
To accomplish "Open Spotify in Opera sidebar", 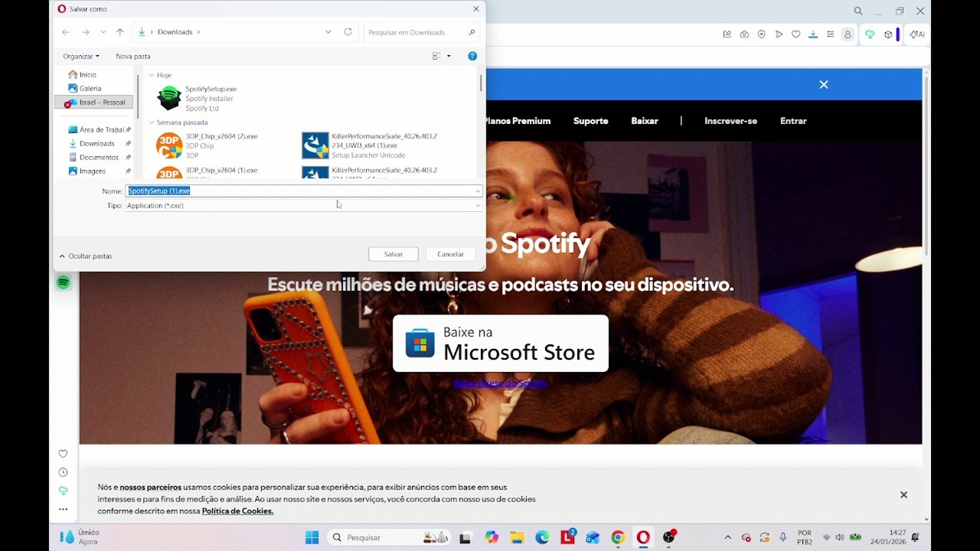I will [64, 282].
